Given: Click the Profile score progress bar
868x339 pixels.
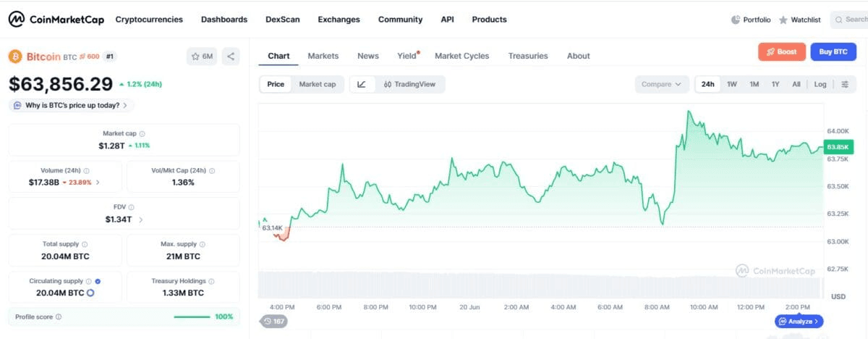Looking at the screenshot, I should pyautogui.click(x=191, y=317).
